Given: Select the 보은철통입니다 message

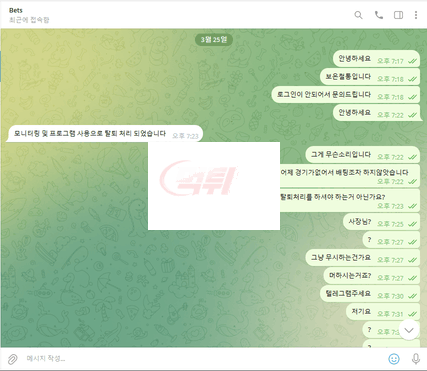Looking at the screenshot, I should coord(370,77).
